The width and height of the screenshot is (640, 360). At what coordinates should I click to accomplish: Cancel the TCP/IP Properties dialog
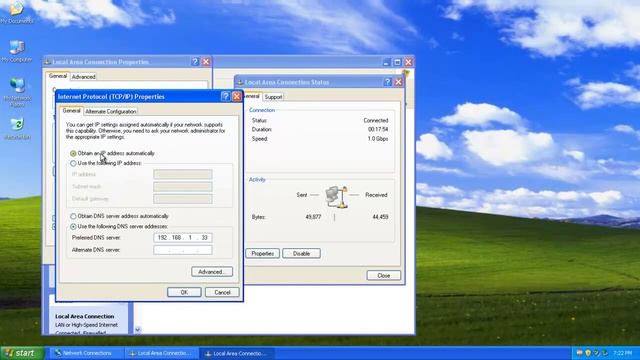click(222, 292)
